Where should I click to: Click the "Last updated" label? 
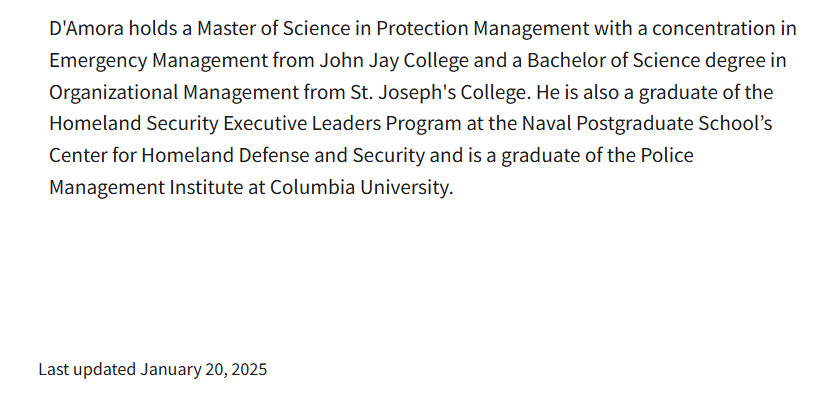tap(86, 369)
